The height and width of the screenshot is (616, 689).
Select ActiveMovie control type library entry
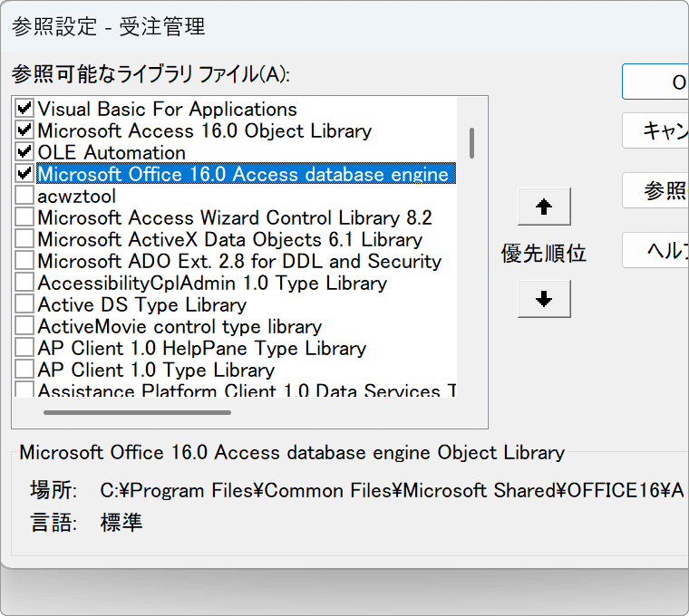pyautogui.click(x=180, y=326)
